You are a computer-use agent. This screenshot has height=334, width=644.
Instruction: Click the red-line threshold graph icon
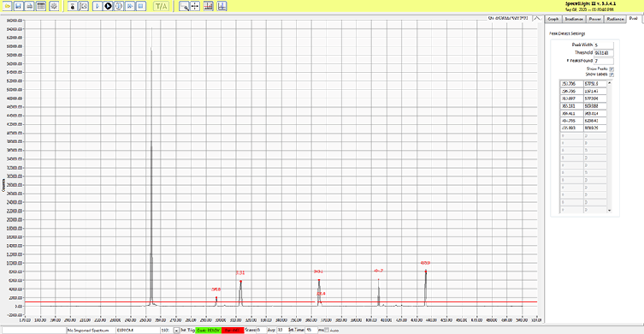pyautogui.click(x=208, y=6)
